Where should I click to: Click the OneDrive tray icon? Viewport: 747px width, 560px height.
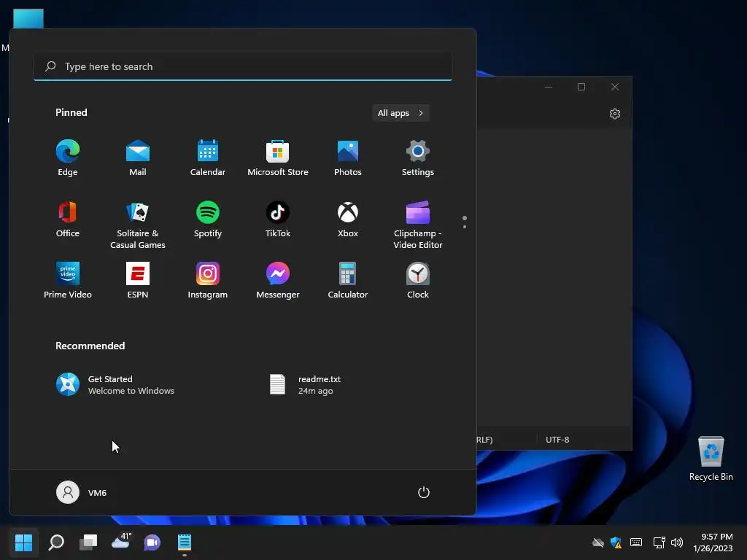pyautogui.click(x=598, y=542)
